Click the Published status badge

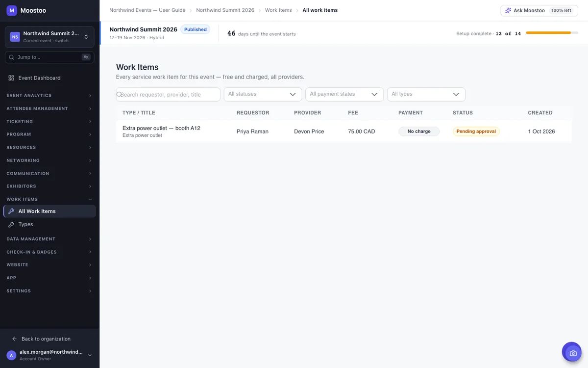pyautogui.click(x=196, y=29)
